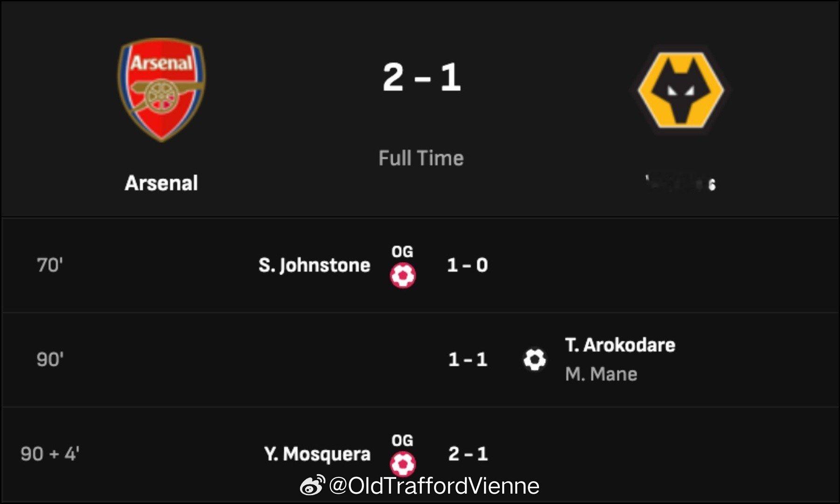Image resolution: width=840 pixels, height=504 pixels.
Task: Click the Wolves club crest
Action: click(x=681, y=90)
